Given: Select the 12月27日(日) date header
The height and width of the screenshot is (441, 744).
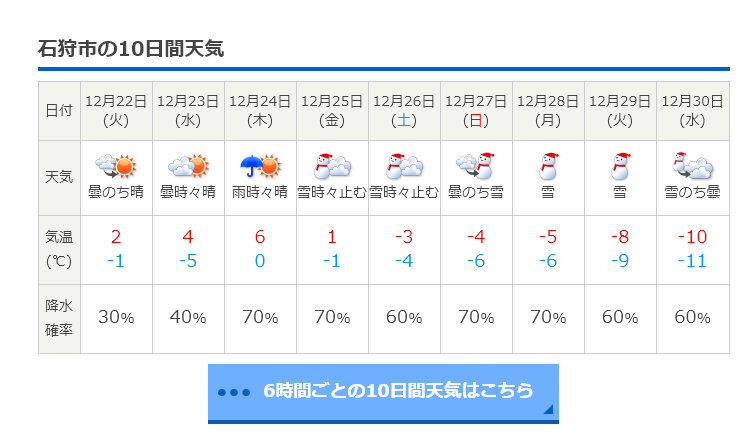Looking at the screenshot, I should click(476, 111).
